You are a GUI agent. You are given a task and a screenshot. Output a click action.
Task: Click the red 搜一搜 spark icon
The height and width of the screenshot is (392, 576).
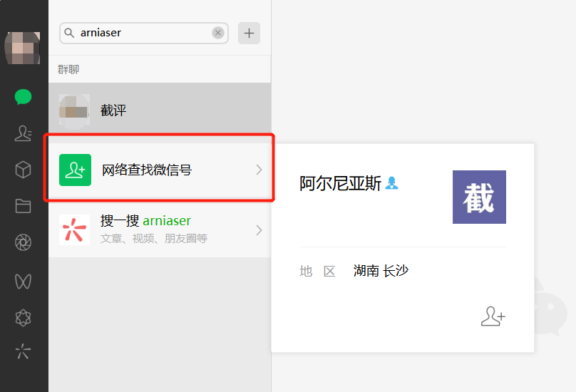[75, 230]
